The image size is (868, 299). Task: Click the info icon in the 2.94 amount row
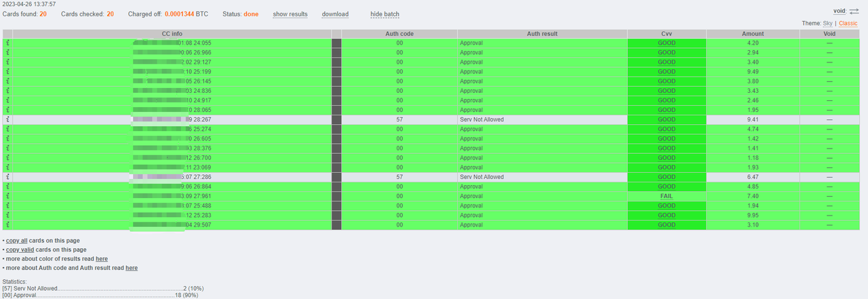pyautogui.click(x=7, y=52)
